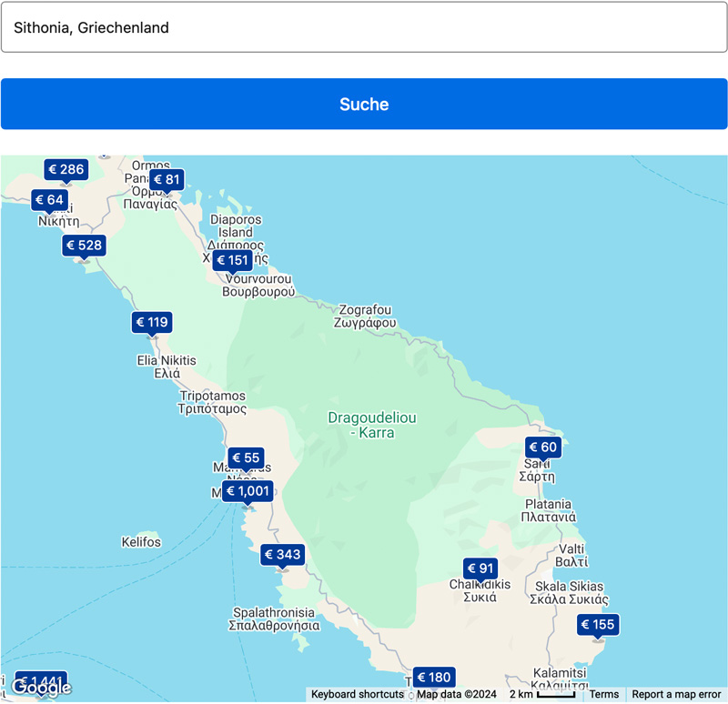Viewport: 728px width, 704px height.
Task: Open the € 155 price marker
Action: tap(598, 625)
